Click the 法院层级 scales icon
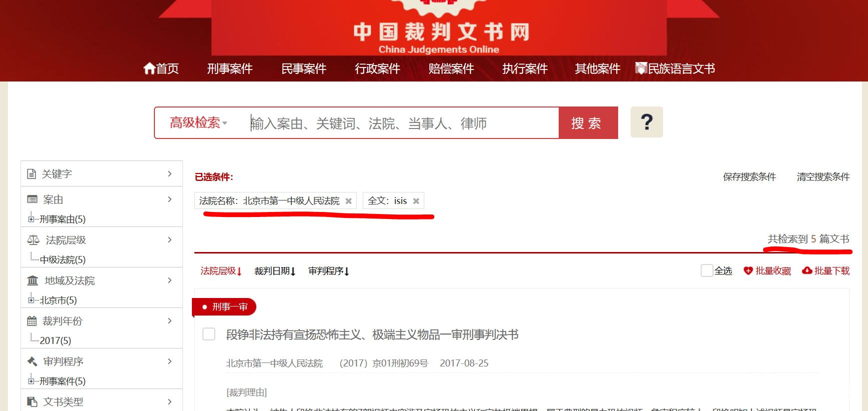The image size is (868, 411). click(x=33, y=240)
